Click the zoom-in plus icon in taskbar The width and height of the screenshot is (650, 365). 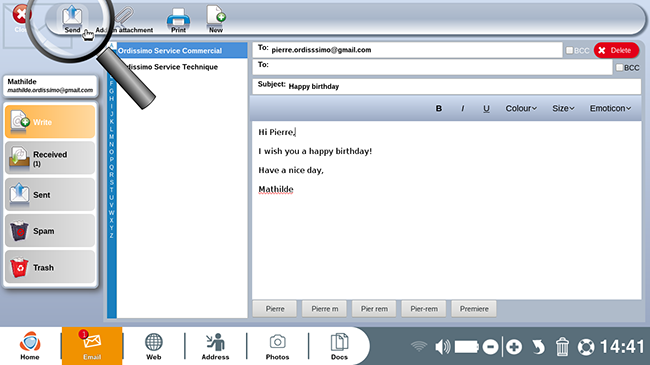(x=514, y=346)
